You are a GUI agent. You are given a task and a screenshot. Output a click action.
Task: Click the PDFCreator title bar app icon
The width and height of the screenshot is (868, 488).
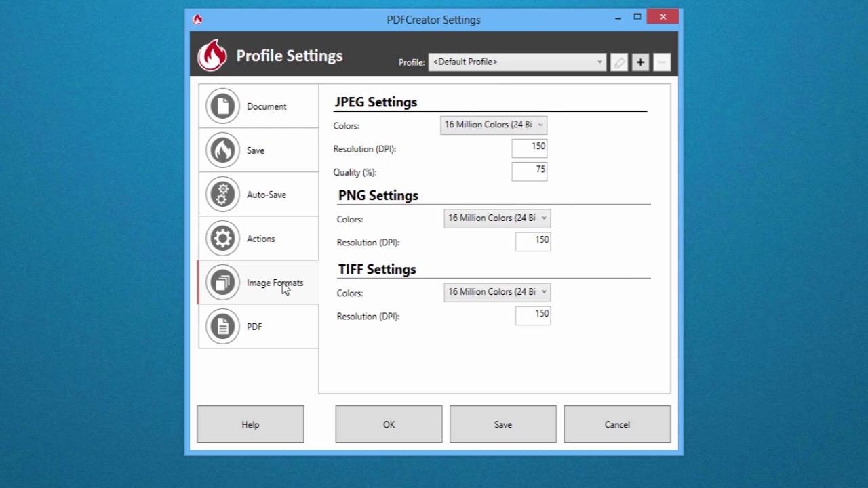(x=197, y=19)
